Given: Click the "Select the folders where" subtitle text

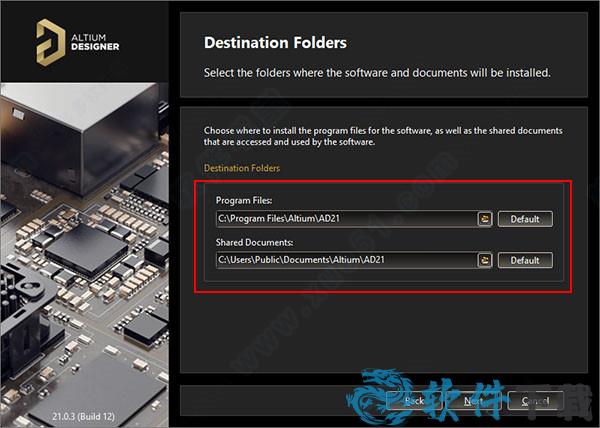Looking at the screenshot, I should point(377,72).
